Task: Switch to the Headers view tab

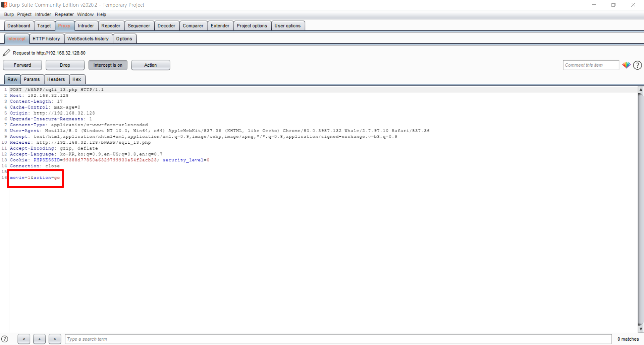Action: [x=56, y=79]
